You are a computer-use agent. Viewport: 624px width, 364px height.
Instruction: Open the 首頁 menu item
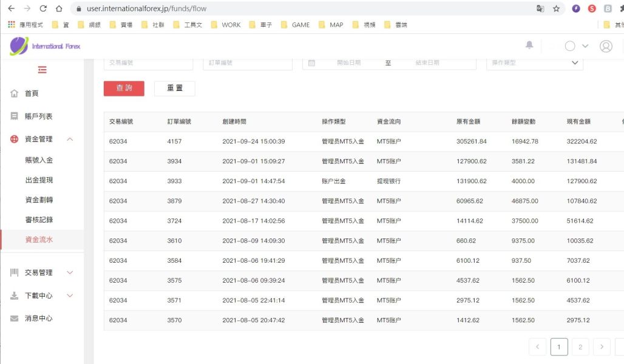pos(32,93)
